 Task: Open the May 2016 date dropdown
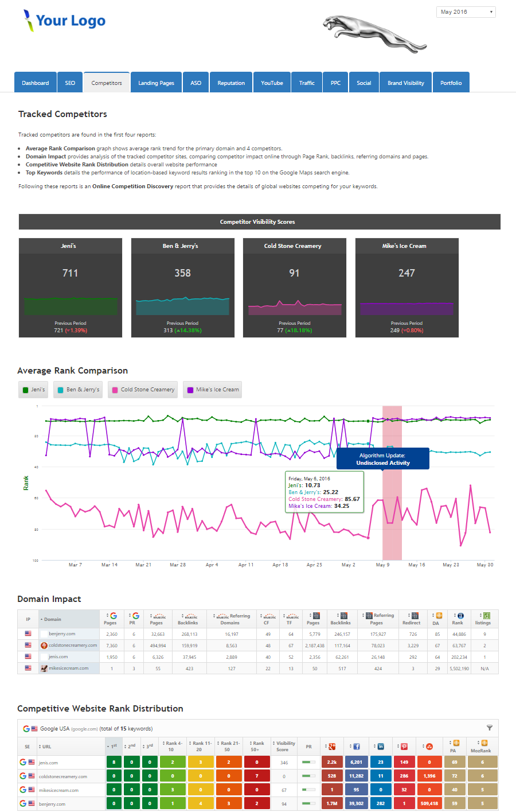point(466,12)
